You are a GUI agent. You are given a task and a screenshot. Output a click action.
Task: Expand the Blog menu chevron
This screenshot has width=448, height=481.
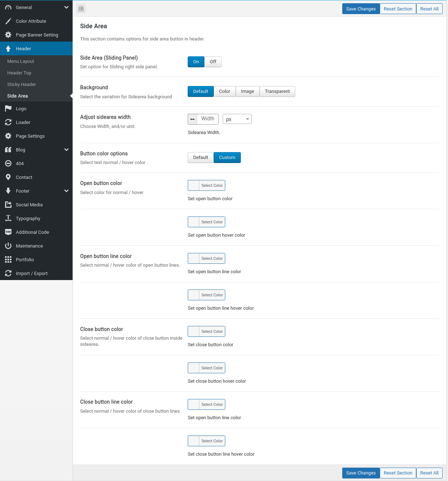pos(66,150)
